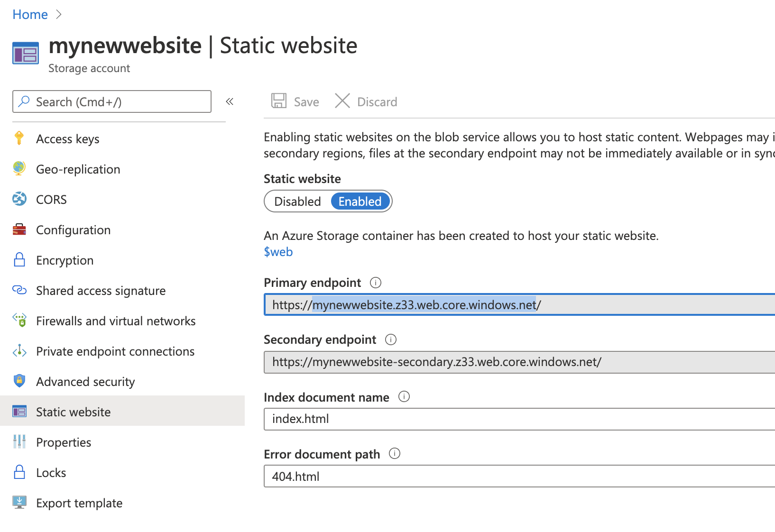This screenshot has width=775, height=532.
Task: Click the Primary endpoint URL field
Action: click(519, 304)
